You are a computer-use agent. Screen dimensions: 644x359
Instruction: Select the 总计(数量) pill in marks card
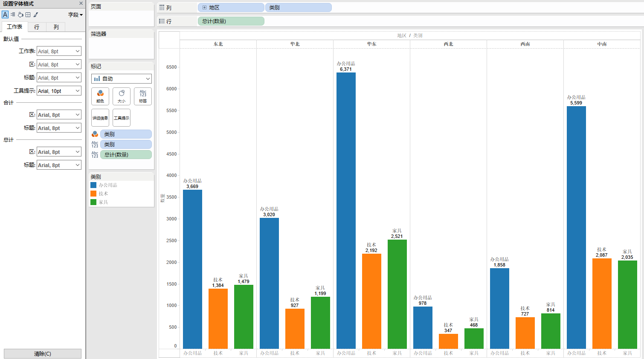point(126,154)
